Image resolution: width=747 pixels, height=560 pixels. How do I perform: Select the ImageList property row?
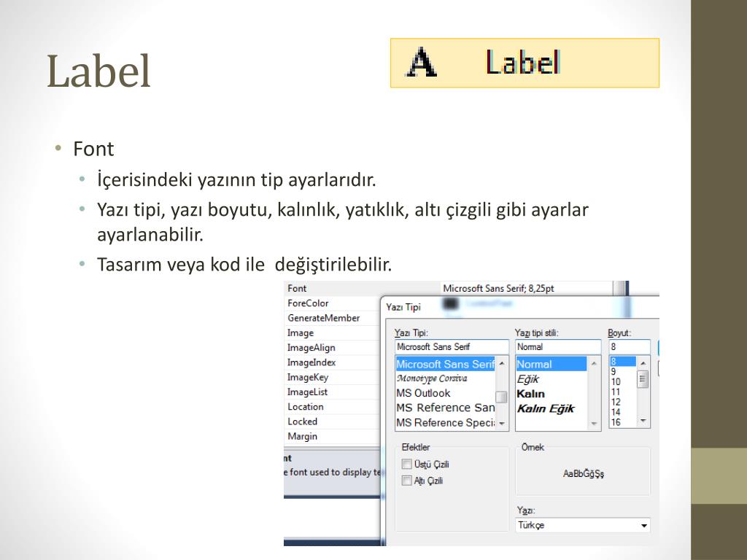(333, 392)
